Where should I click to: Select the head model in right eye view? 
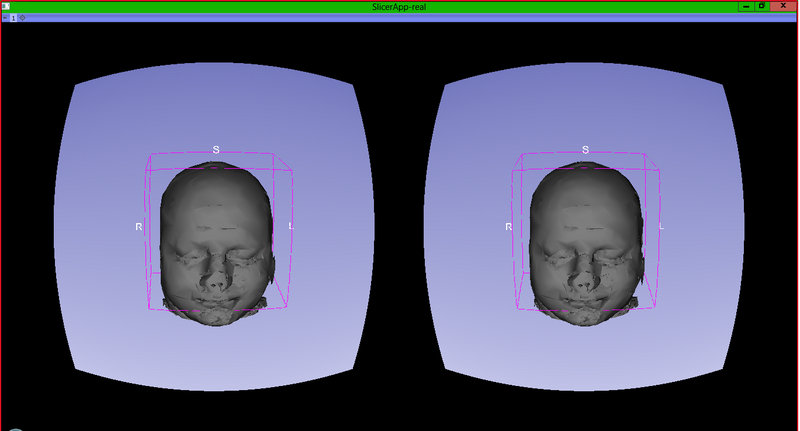(x=586, y=243)
